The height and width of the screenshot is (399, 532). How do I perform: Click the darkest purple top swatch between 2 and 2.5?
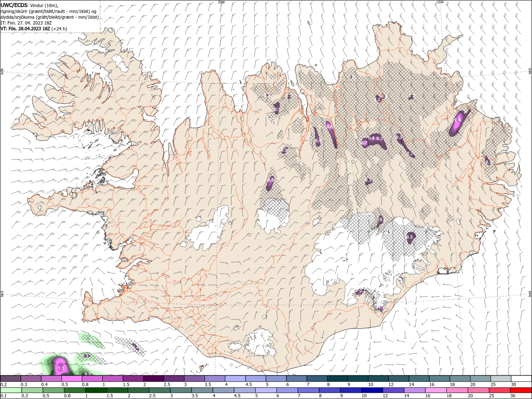(153, 379)
